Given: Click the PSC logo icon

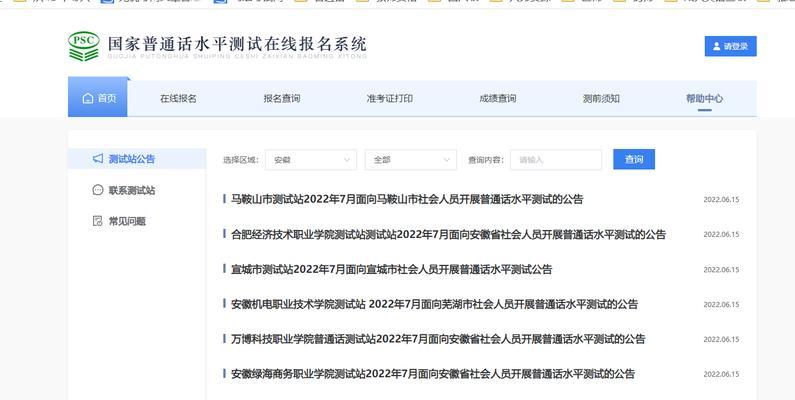Looking at the screenshot, I should 84,46.
